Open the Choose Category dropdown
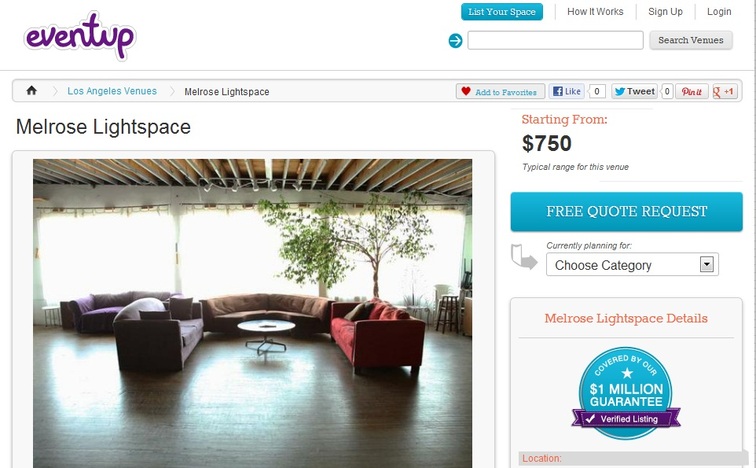The height and width of the screenshot is (468, 756). pyautogui.click(x=632, y=265)
